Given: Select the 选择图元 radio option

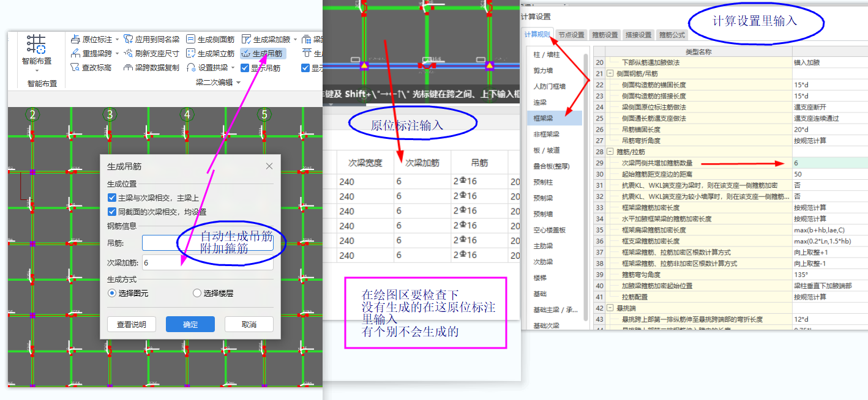Looking at the screenshot, I should point(111,293).
